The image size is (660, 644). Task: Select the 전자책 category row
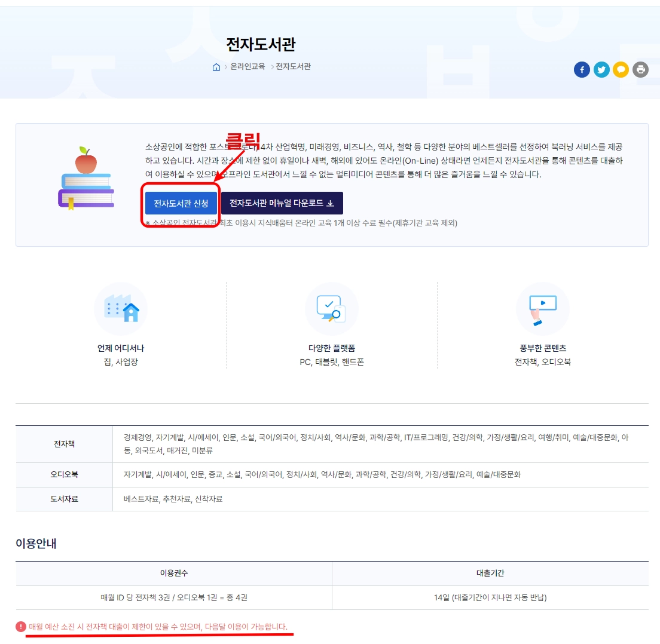[x=64, y=443]
